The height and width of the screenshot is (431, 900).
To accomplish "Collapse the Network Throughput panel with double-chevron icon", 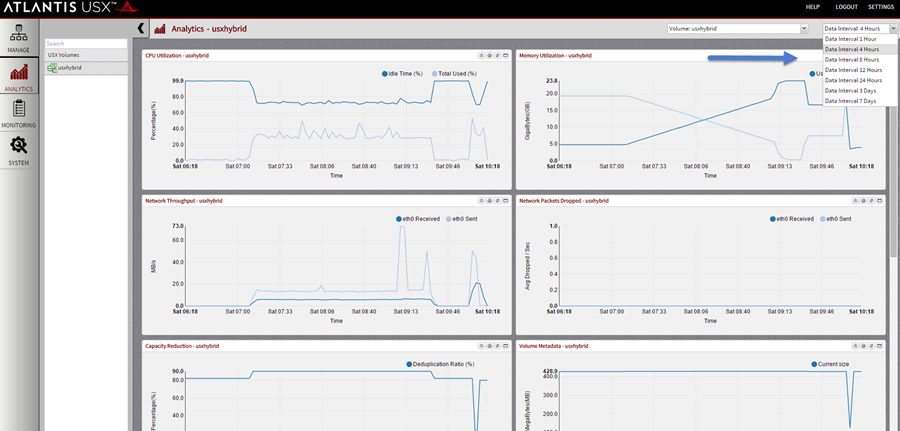I will (x=481, y=201).
